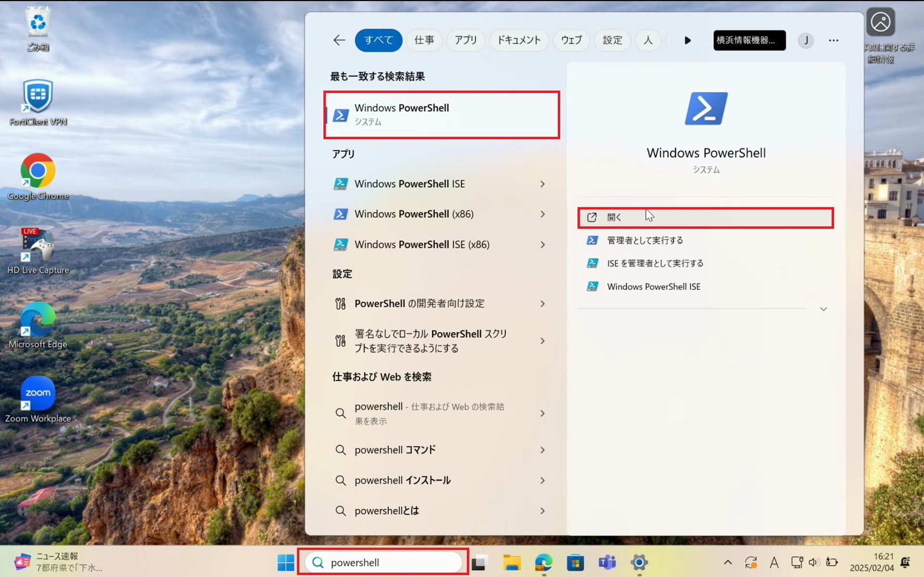Select the ドキュメント filter tab

pos(519,40)
